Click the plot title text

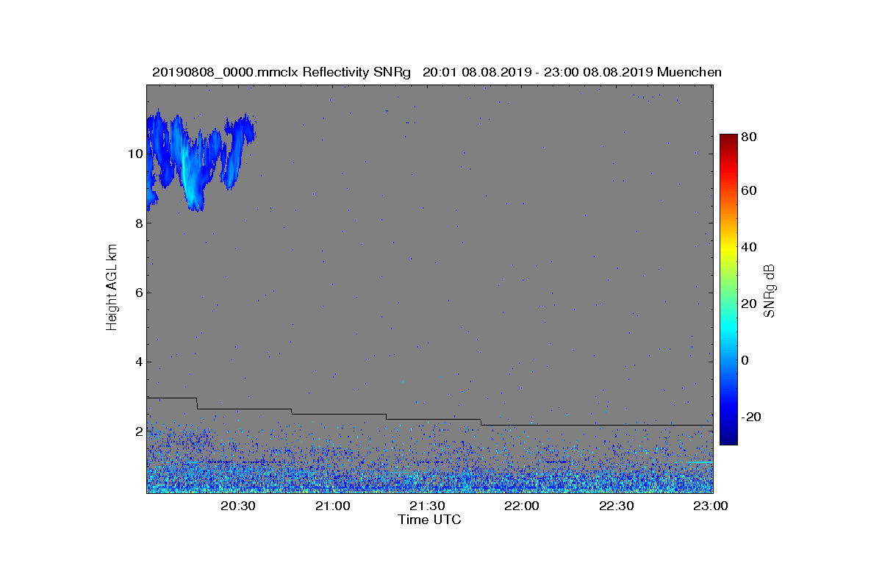click(437, 72)
